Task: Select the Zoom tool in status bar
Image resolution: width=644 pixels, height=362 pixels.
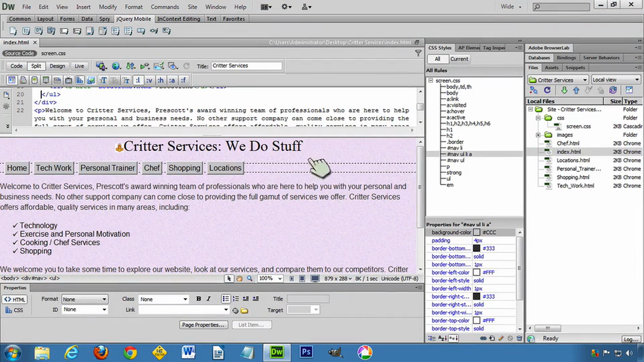Action: tap(249, 278)
